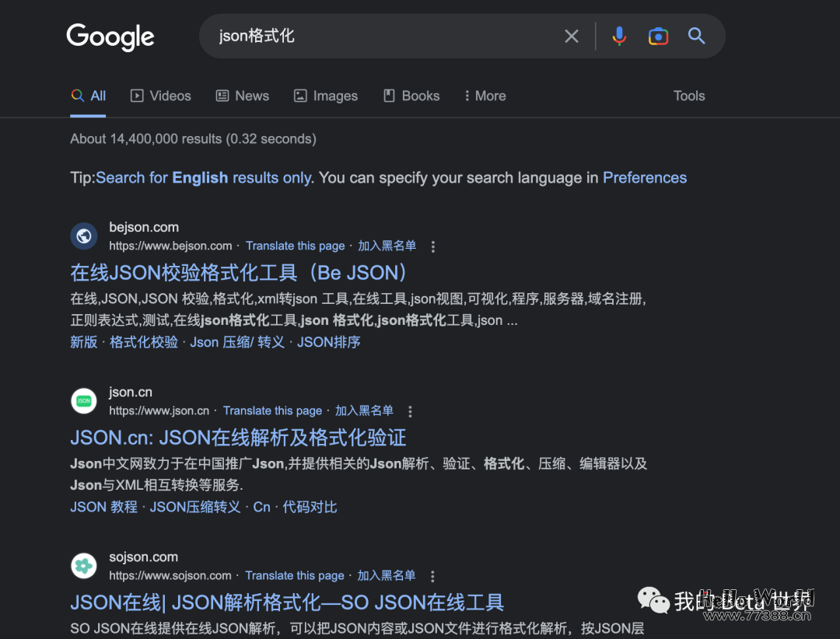The width and height of the screenshot is (840, 639).
Task: Open three-dot options for sojson.com result
Action: tap(432, 576)
